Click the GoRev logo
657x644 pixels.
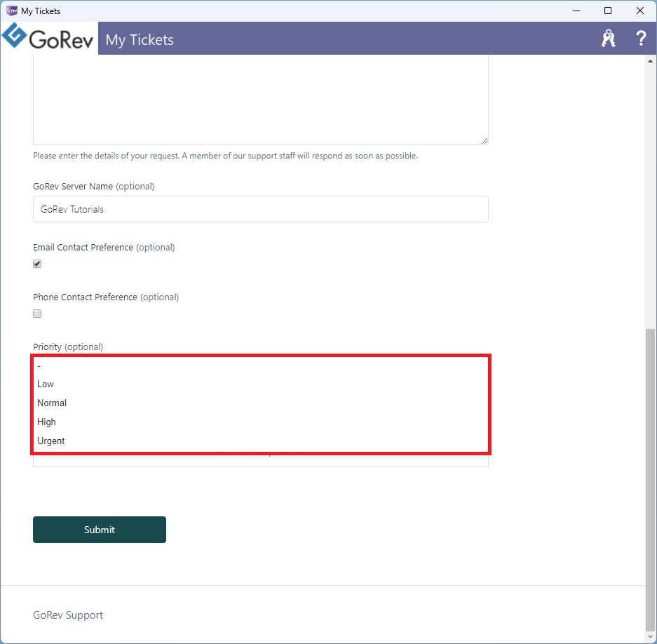(48, 37)
